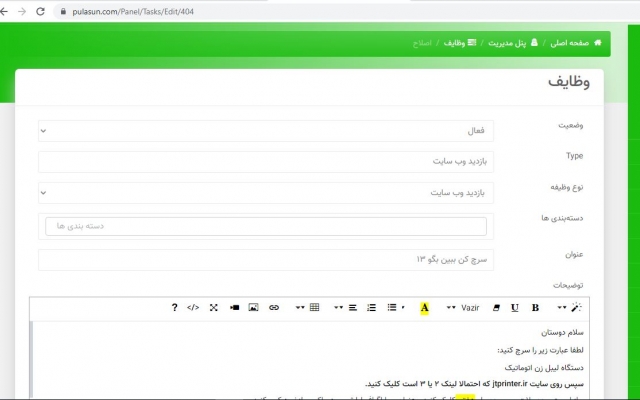Open the Vazir font family dropdown
This screenshot has height=400, width=640.
[x=463, y=308]
